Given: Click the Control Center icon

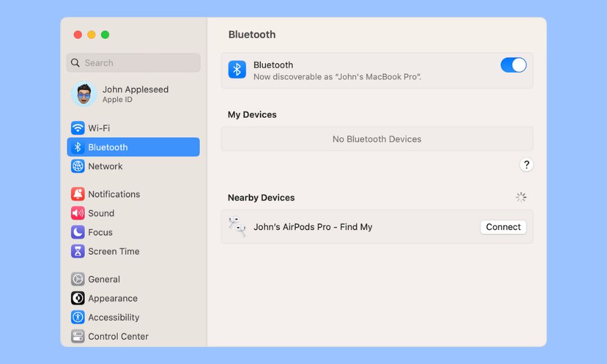Looking at the screenshot, I should [78, 337].
